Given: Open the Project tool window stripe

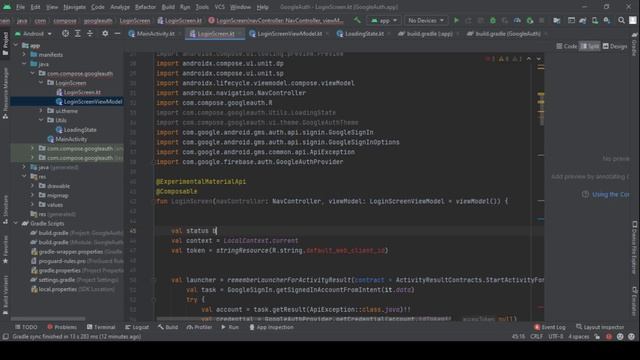Looking at the screenshot, I should [x=5, y=43].
